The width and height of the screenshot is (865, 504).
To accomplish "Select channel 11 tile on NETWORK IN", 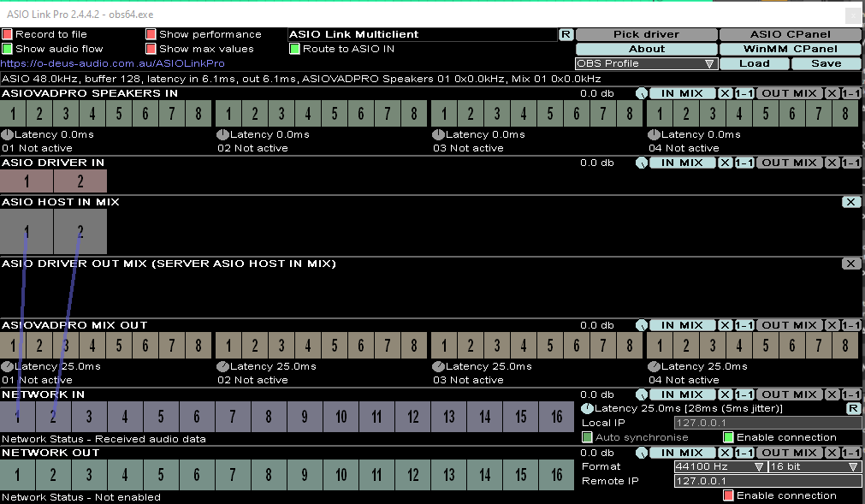I will pos(376,416).
